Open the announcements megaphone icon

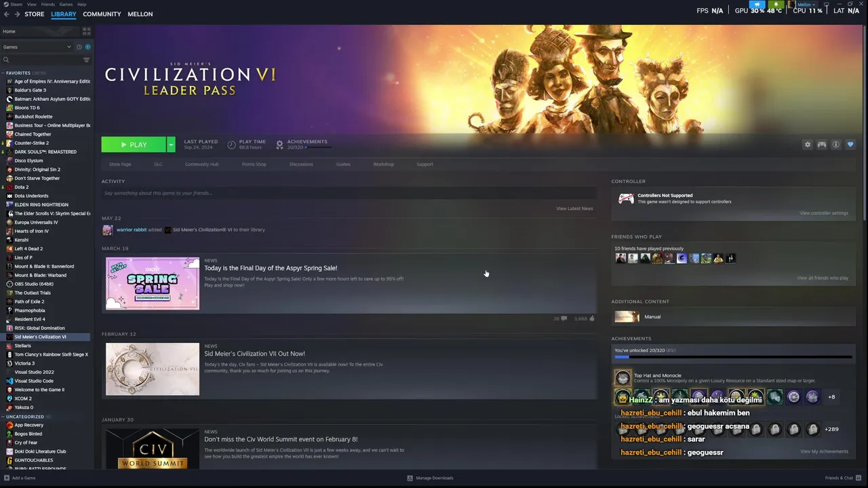coord(757,4)
